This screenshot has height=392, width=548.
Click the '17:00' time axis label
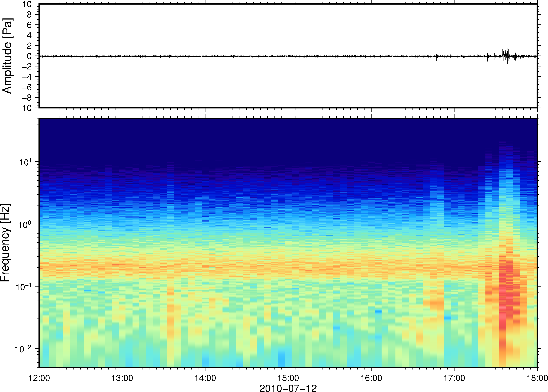coord(454,378)
